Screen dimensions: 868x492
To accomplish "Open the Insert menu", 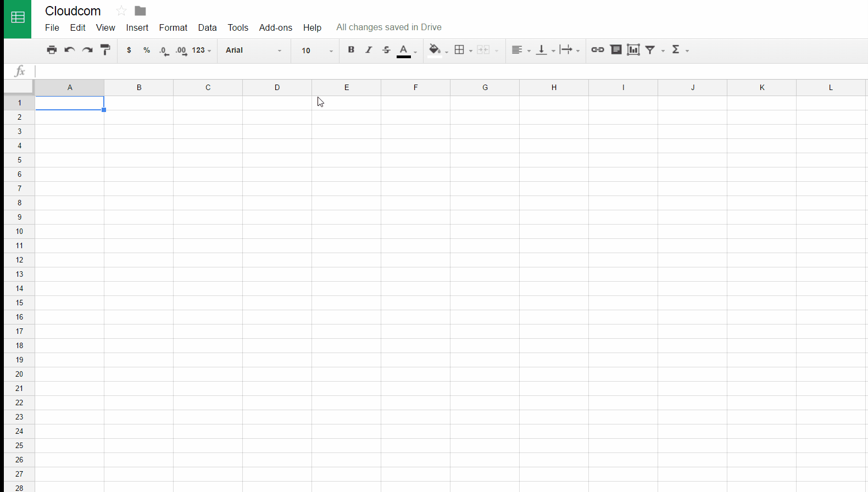I will coord(137,27).
